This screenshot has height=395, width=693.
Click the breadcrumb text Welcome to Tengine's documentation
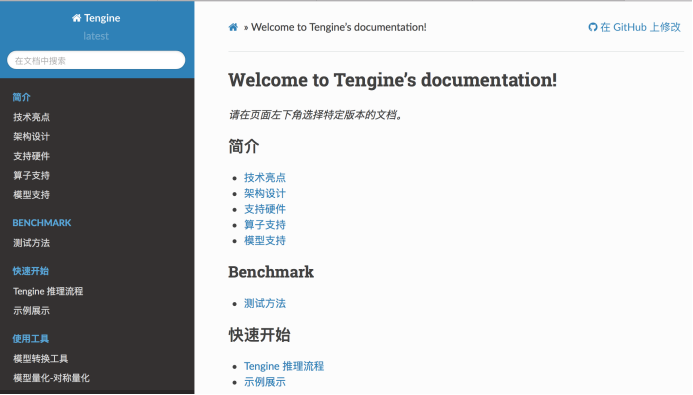[339, 27]
